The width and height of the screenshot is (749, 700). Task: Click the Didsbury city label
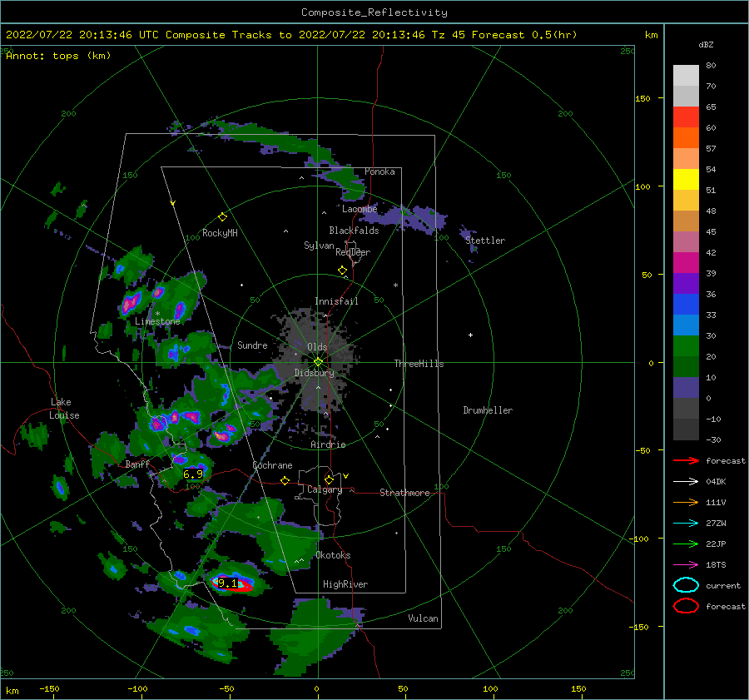pyautogui.click(x=315, y=373)
